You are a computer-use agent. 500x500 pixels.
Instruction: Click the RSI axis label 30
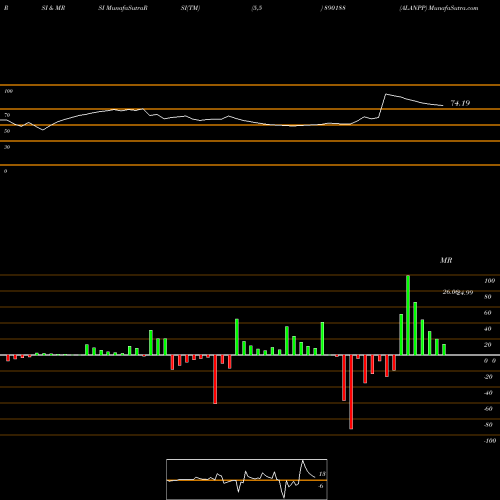[7, 147]
